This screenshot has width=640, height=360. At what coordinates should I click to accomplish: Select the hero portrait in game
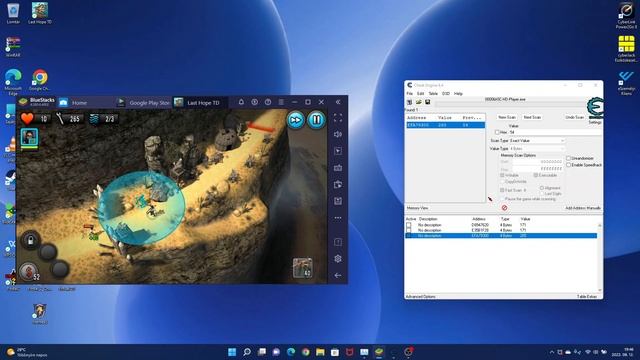point(29,137)
